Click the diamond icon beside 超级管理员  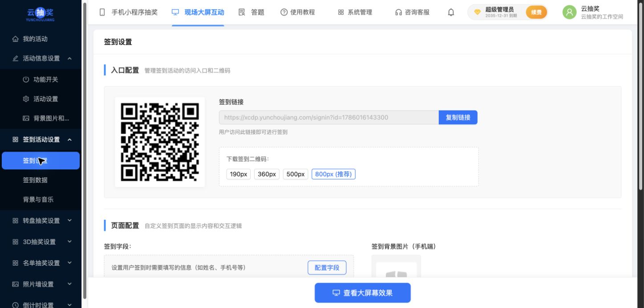coord(477,12)
